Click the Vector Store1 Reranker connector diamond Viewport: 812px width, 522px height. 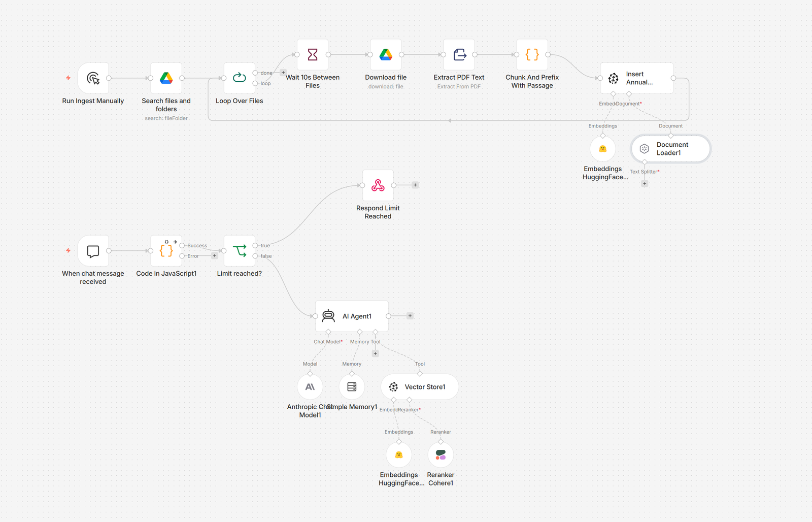click(x=410, y=400)
